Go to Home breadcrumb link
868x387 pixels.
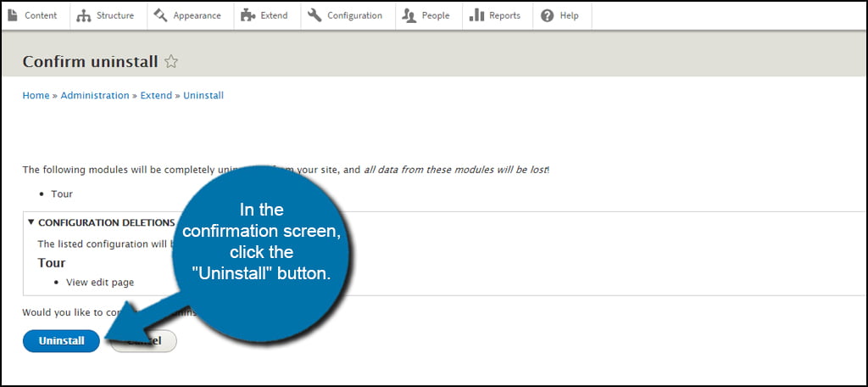(x=36, y=96)
